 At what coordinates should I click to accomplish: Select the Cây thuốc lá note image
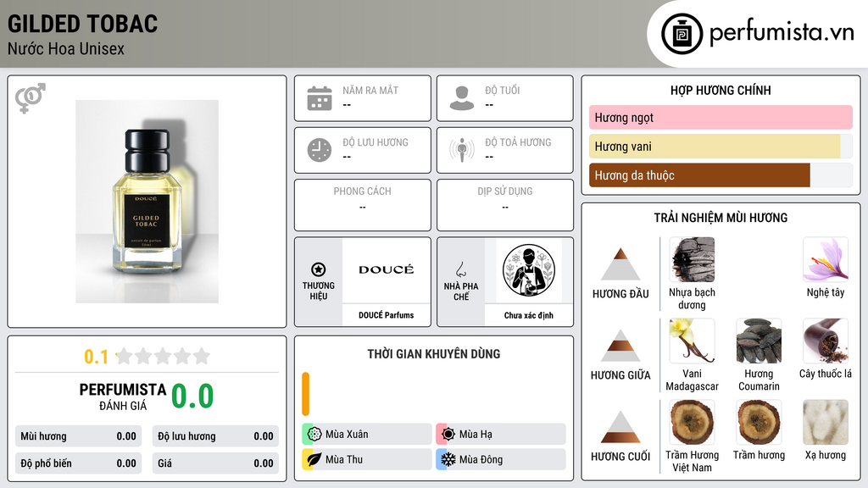click(x=826, y=341)
